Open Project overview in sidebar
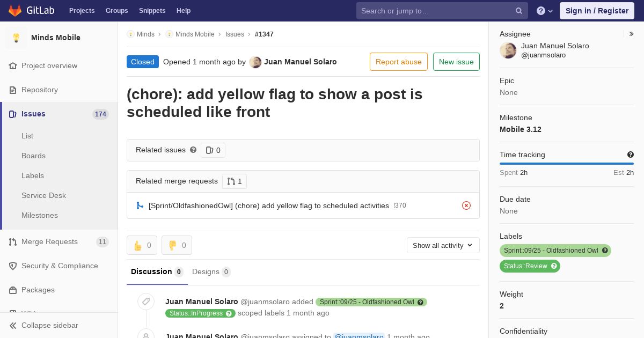644x338 pixels. [49, 65]
